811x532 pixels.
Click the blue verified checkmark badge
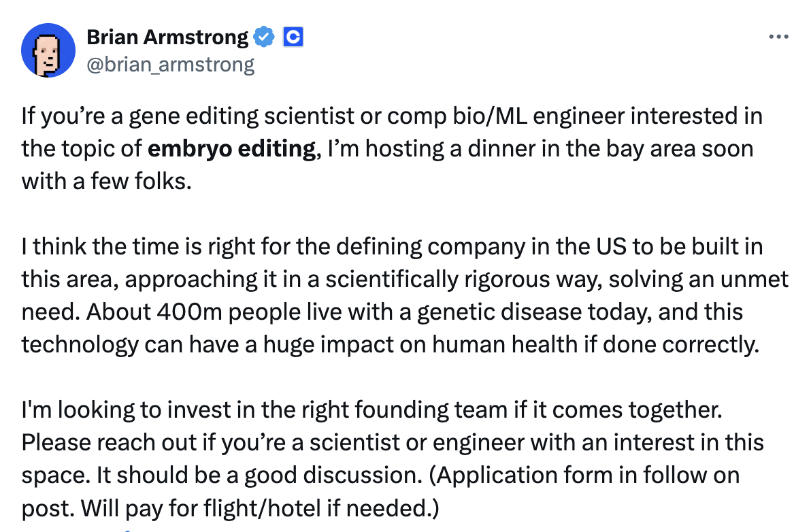tap(264, 37)
